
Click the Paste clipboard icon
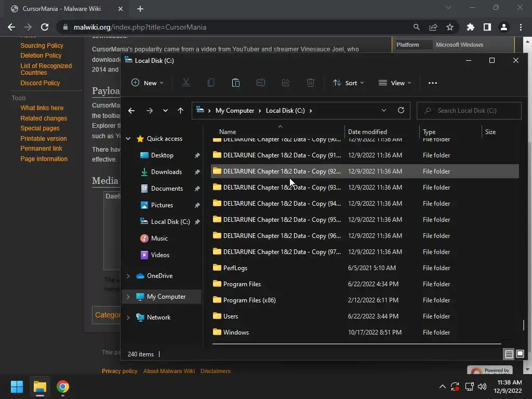(236, 83)
